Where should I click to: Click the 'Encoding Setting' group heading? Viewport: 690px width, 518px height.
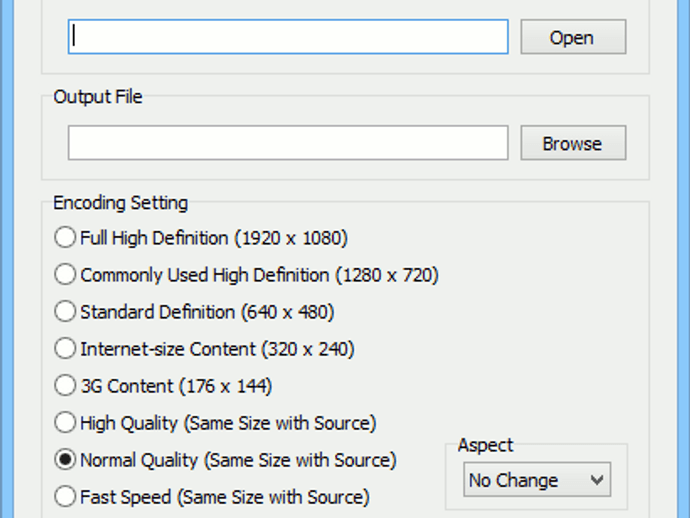tap(120, 203)
